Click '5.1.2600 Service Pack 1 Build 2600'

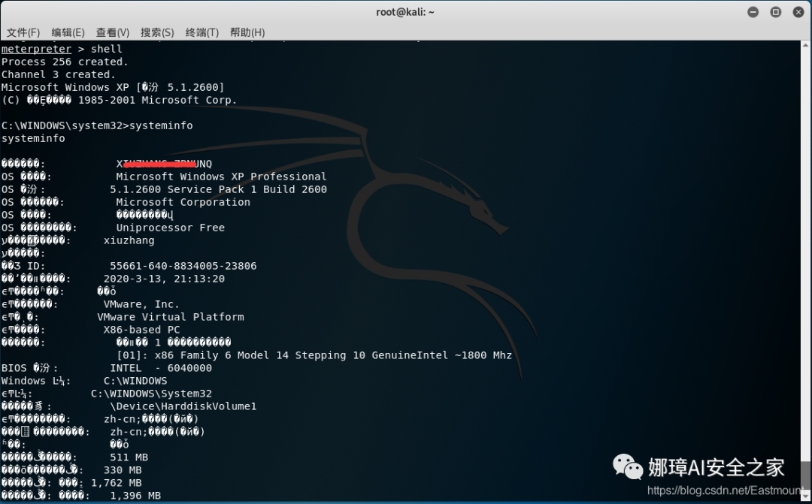pyautogui.click(x=218, y=189)
